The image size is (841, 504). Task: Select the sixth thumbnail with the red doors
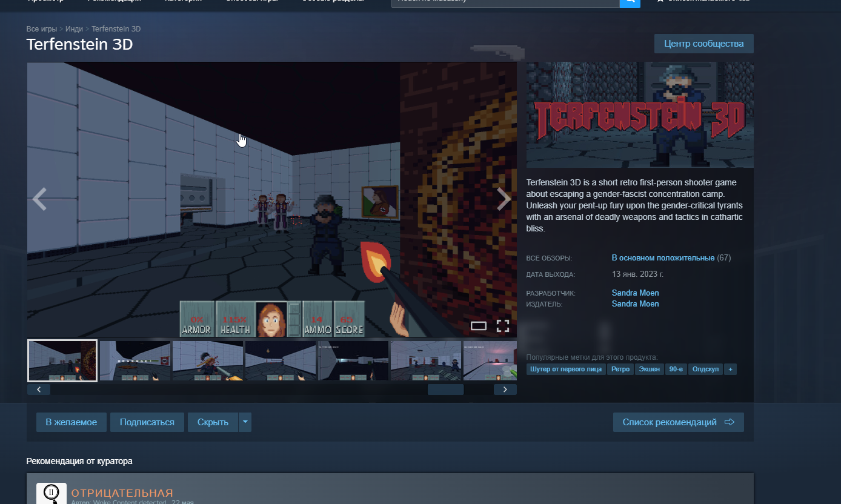pos(426,360)
